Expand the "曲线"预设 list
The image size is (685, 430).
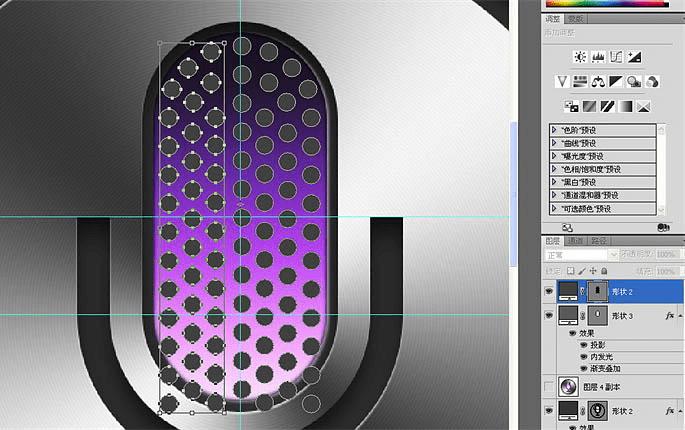[x=554, y=143]
